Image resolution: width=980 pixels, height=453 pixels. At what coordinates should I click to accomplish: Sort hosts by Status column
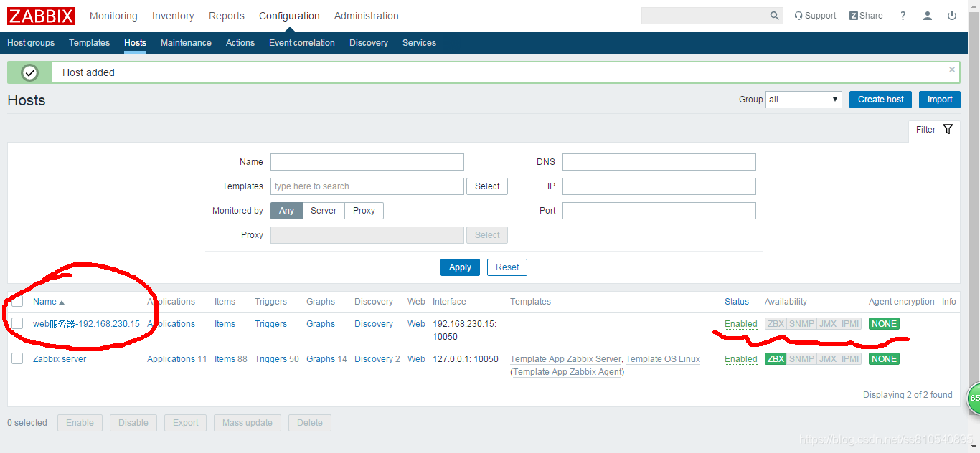[737, 302]
